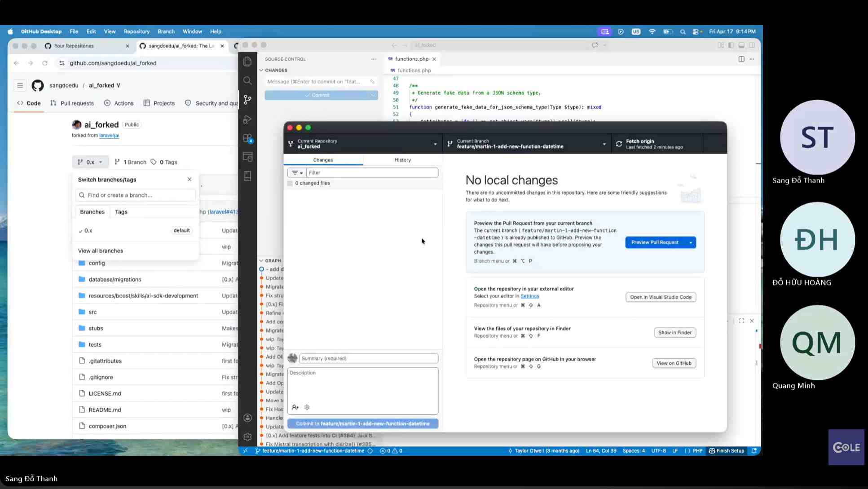This screenshot has height=489, width=868.
Task: Click Source Control more actions ellipsis
Action: (x=373, y=59)
